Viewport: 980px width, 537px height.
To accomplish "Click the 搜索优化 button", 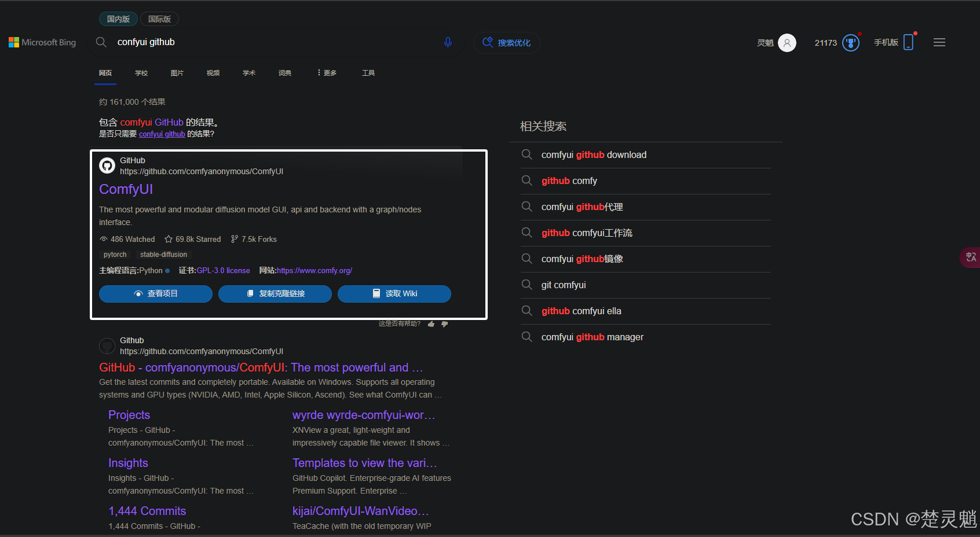I will click(x=507, y=43).
